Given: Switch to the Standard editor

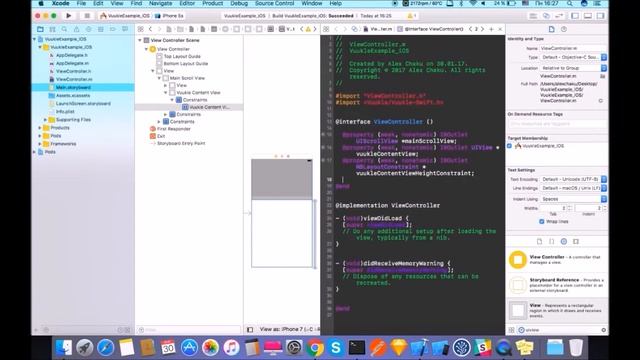Looking at the screenshot, I should click(533, 16).
